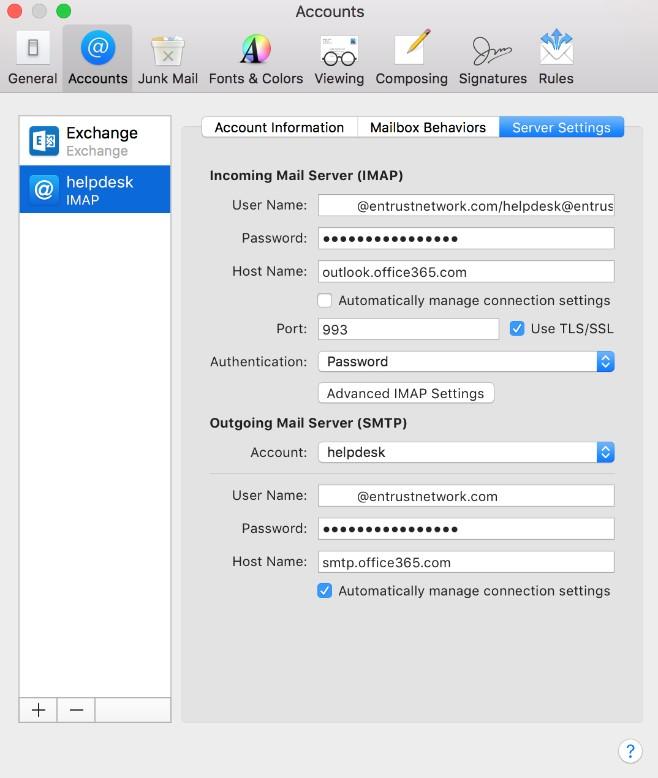The width and height of the screenshot is (658, 778).
Task: Click the green zoom window button
Action: pos(64,11)
